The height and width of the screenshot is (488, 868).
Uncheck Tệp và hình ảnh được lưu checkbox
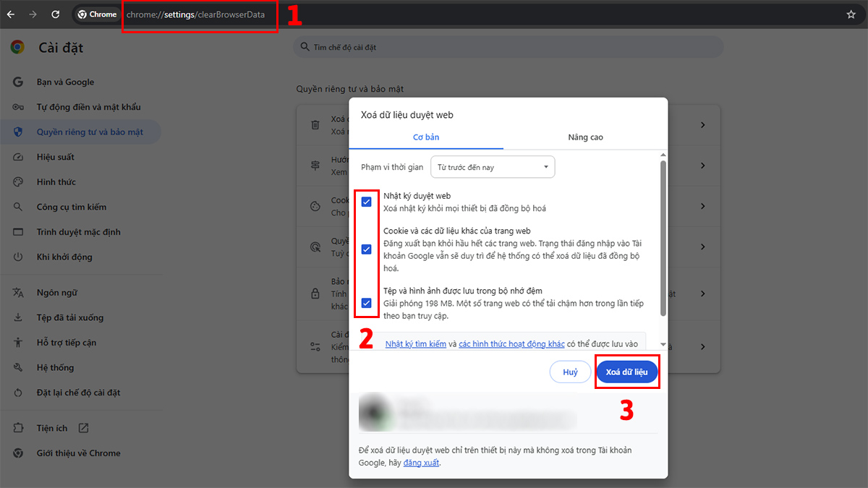point(366,303)
